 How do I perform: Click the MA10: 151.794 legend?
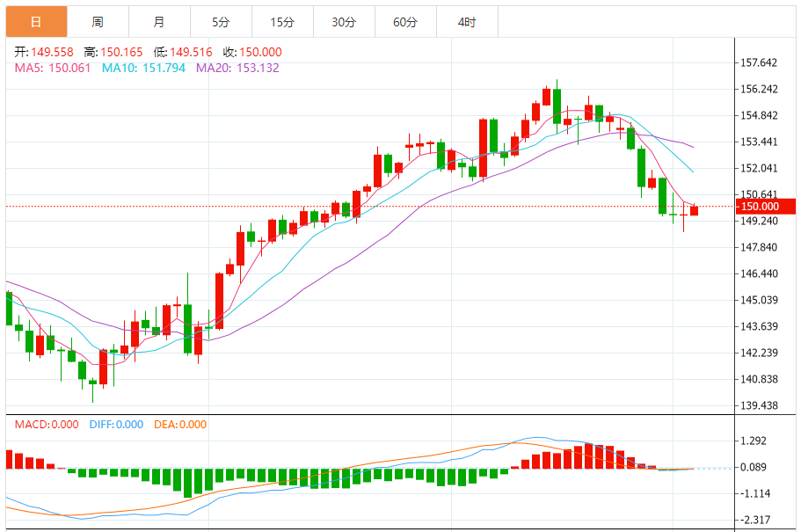tap(143, 68)
